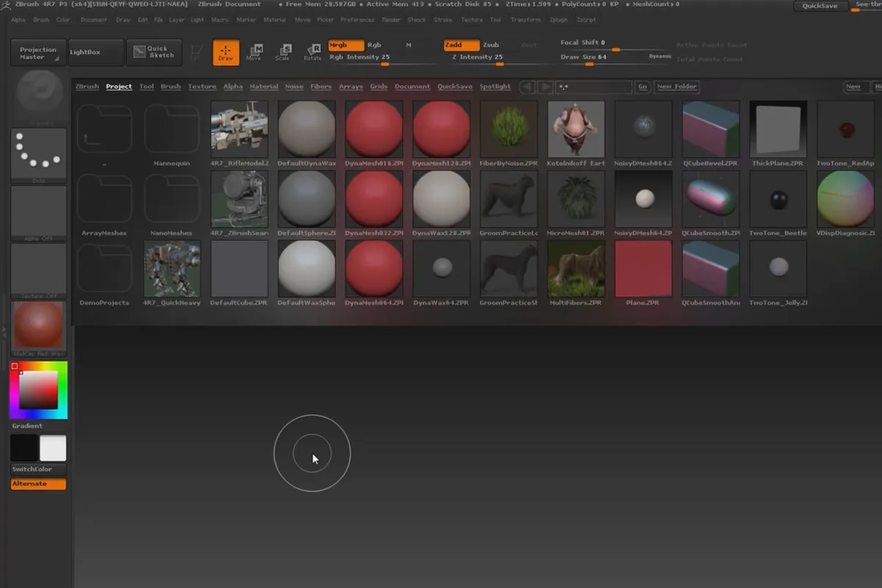Click the LightBox back arrow icon

527,87
